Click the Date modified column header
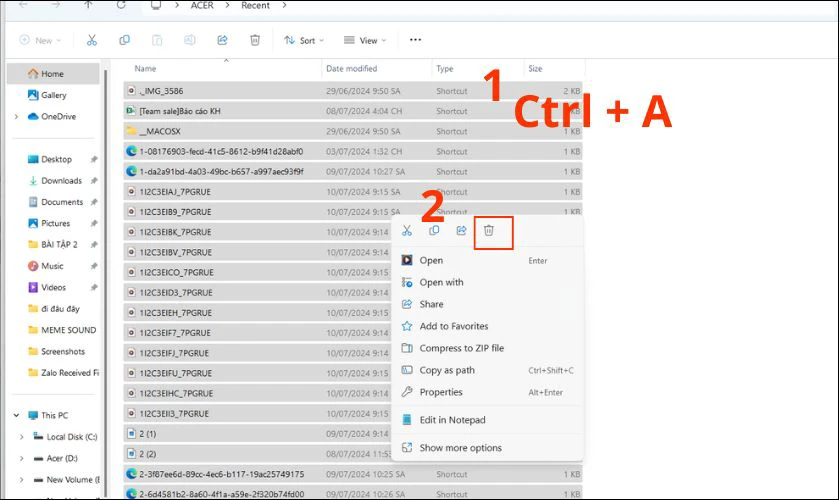The image size is (840, 500). pos(351,69)
